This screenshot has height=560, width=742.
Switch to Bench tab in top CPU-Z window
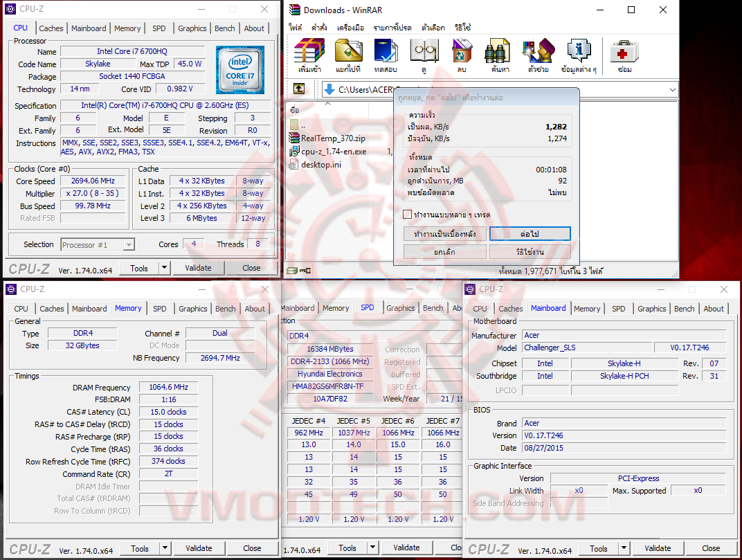[225, 28]
